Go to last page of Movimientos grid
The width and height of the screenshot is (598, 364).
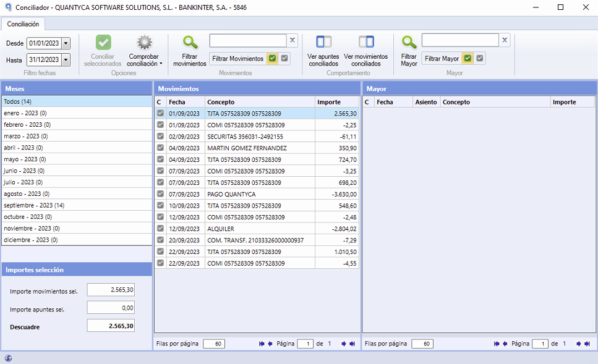click(x=352, y=344)
